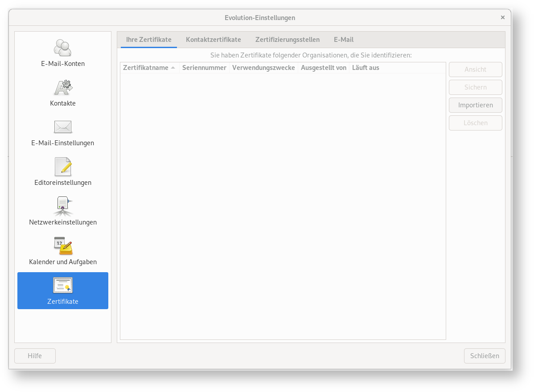Select the Kontakte settings icon
This screenshot has height=392, width=534.
click(x=63, y=87)
